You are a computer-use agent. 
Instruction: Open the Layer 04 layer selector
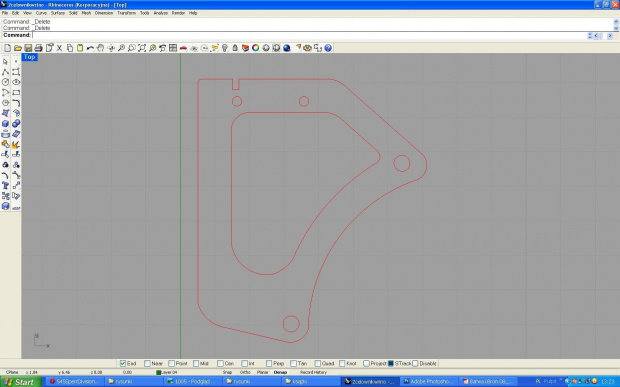click(x=169, y=372)
